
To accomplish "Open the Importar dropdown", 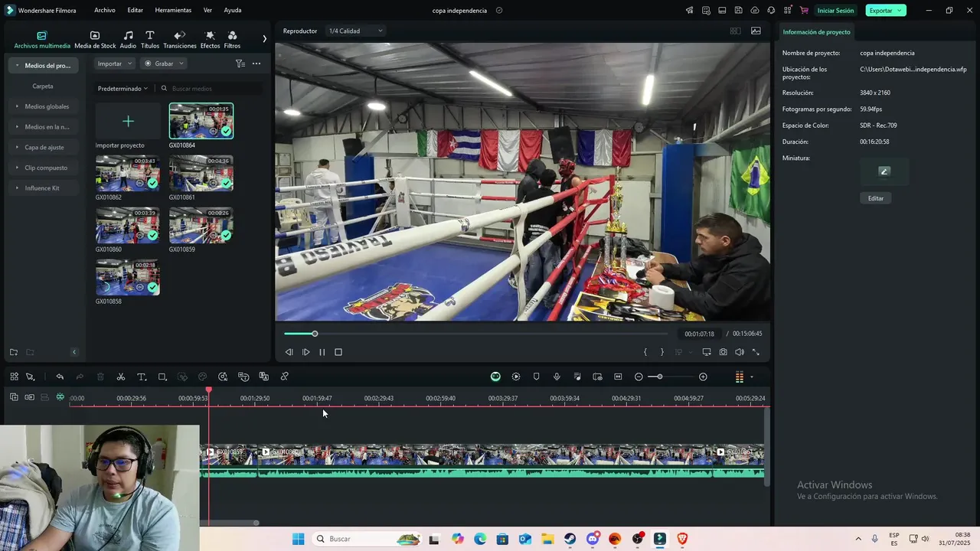I will [x=115, y=64].
